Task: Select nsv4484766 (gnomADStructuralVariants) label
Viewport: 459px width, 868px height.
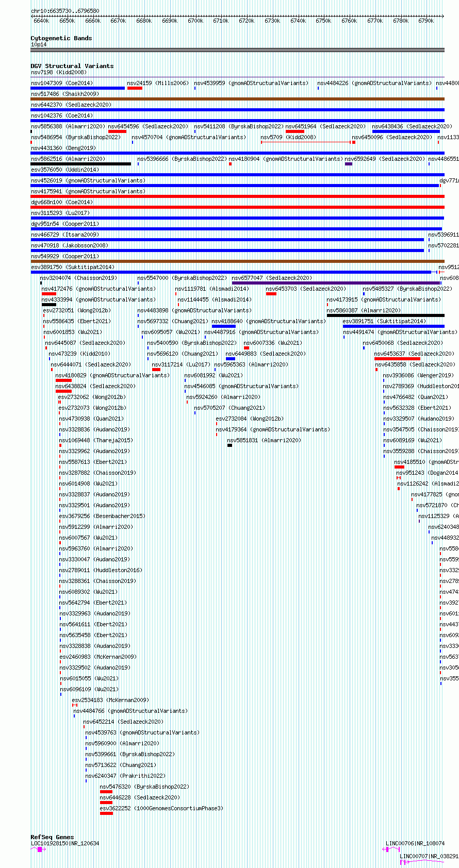Action: point(130,711)
